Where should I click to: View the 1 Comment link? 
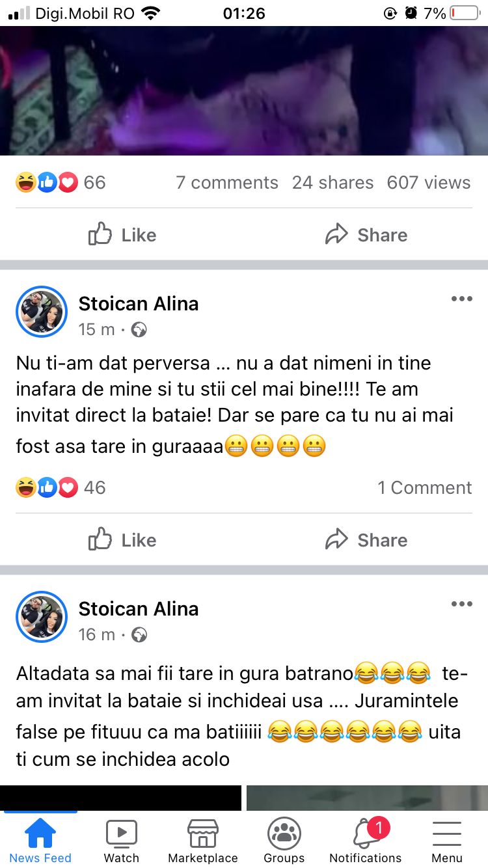(424, 488)
